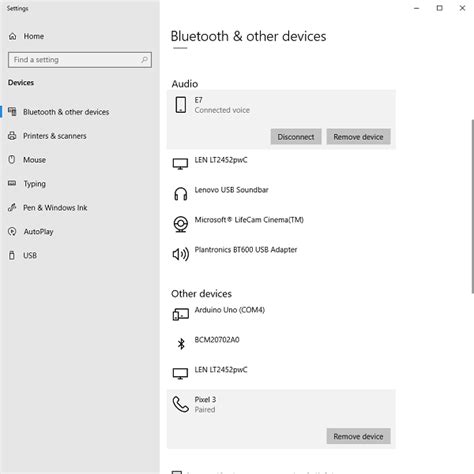Select Microsoft LifeCam Cinema(TM) entry
Viewport: 474px width, 474px height.
pyautogui.click(x=249, y=220)
